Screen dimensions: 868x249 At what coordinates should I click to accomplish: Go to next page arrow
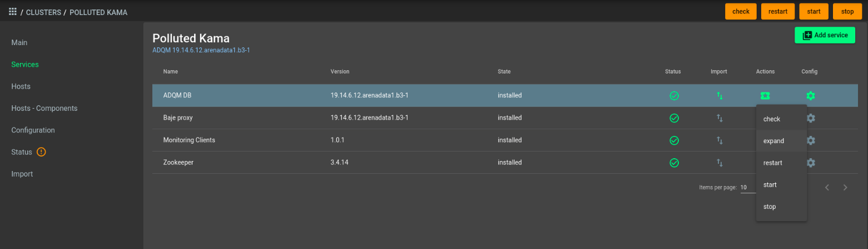pyautogui.click(x=845, y=188)
